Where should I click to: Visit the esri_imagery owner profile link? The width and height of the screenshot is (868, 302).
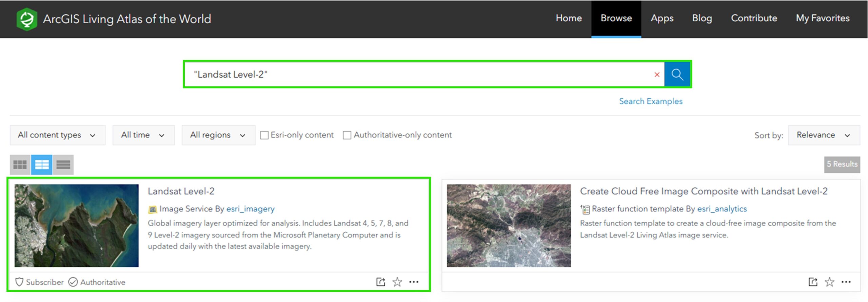coord(250,209)
